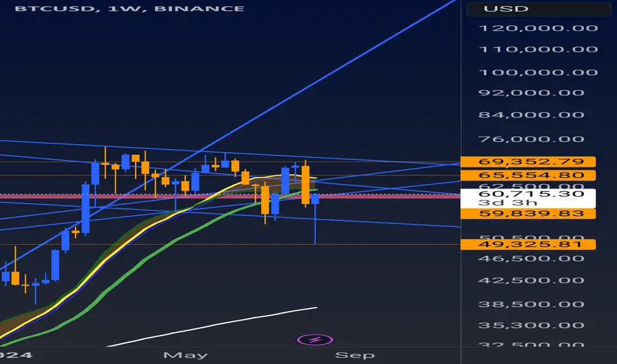Select the 49,325.81 price label
The image size is (617, 364).
[528, 244]
